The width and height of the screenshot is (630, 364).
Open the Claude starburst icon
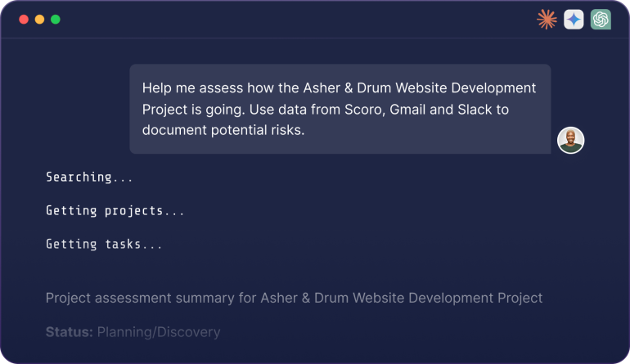tap(547, 20)
